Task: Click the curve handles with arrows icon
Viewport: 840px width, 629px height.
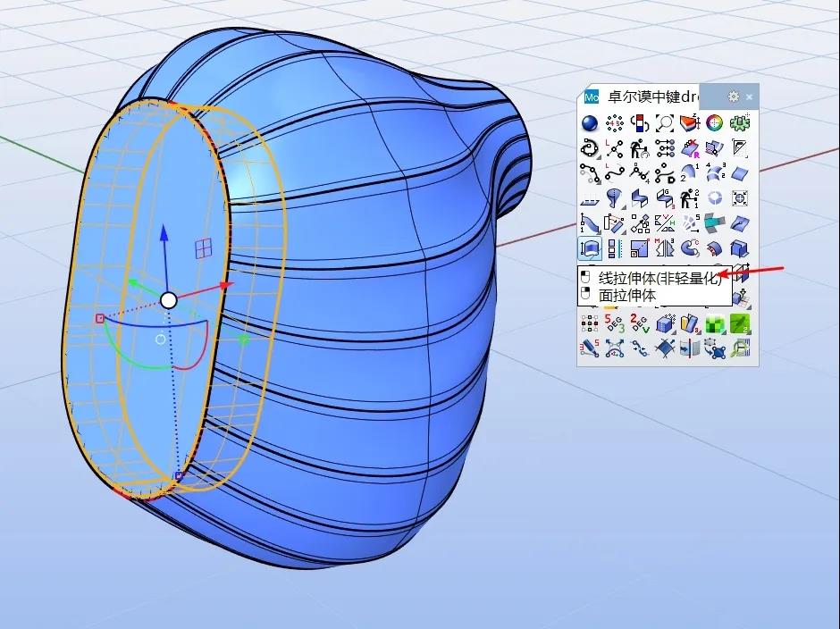Action: [x=615, y=348]
